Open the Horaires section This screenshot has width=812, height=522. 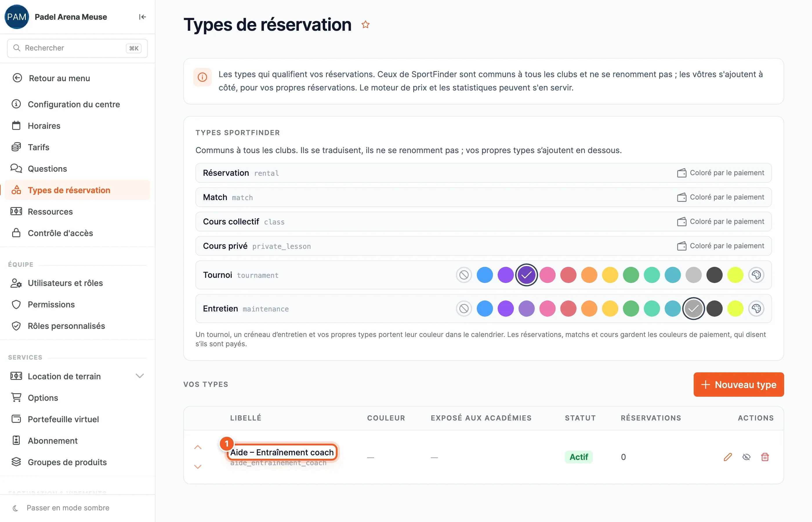point(77,126)
